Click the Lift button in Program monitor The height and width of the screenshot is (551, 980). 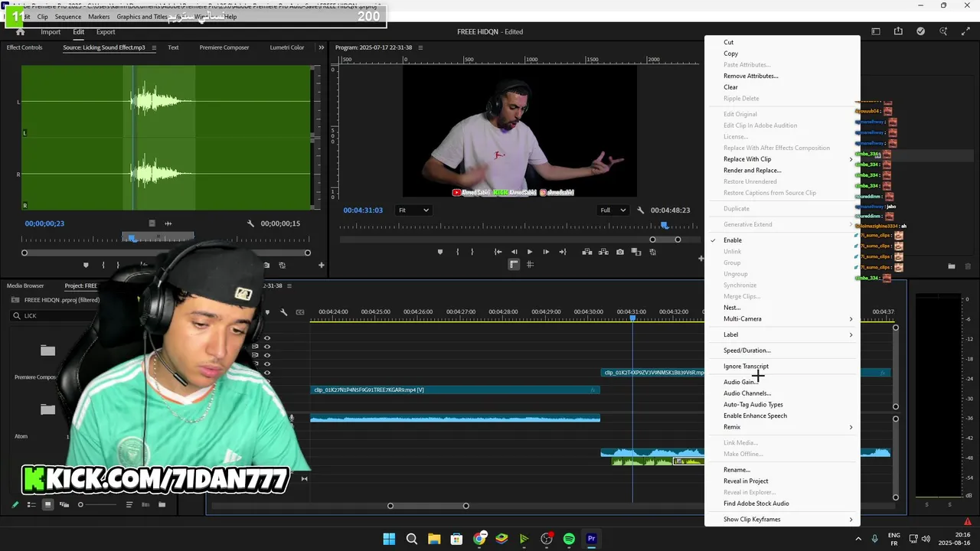(x=586, y=252)
